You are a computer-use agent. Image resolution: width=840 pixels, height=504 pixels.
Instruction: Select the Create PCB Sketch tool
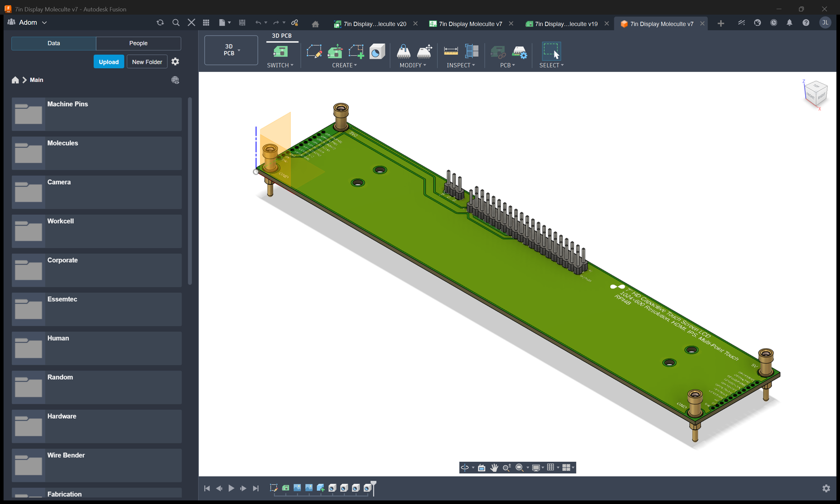(314, 51)
